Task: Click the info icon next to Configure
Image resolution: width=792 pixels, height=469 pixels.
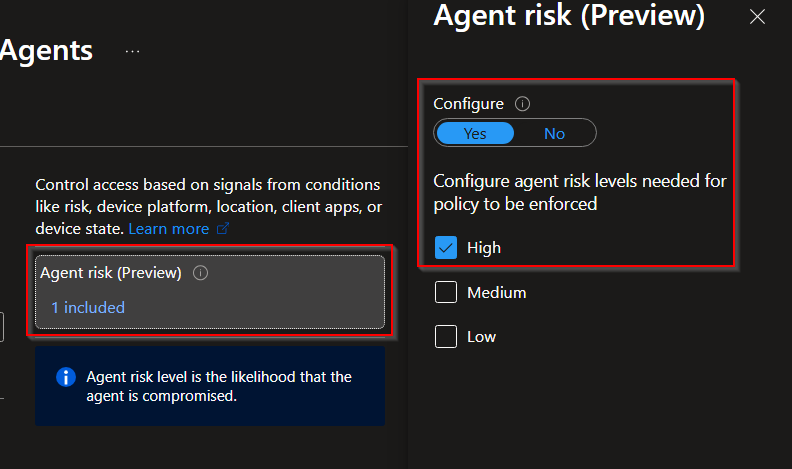Action: [x=522, y=103]
